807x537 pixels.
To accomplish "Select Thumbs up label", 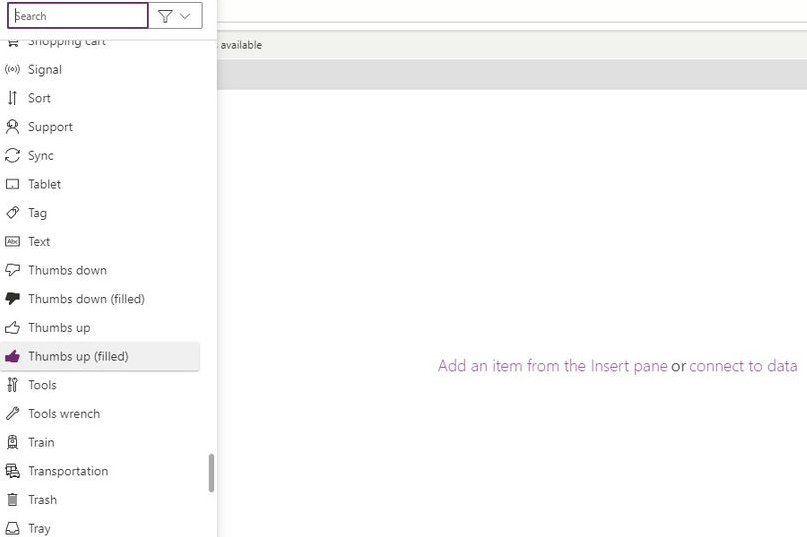I will (59, 328).
